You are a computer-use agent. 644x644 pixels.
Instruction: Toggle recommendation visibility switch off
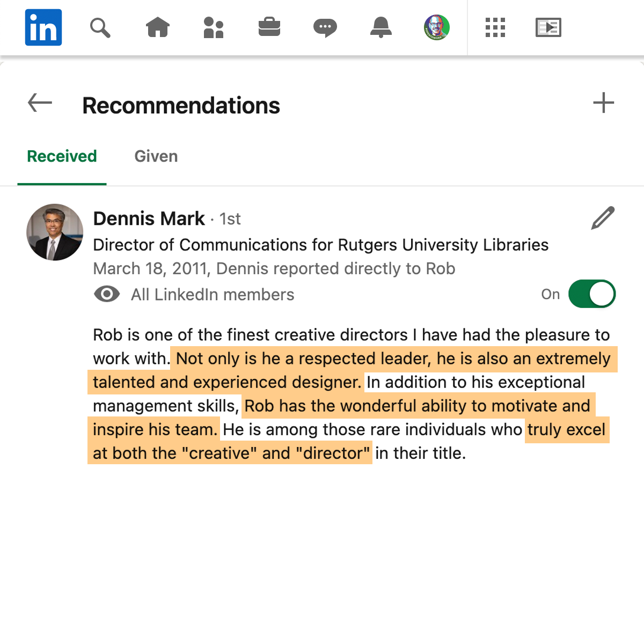(x=592, y=294)
